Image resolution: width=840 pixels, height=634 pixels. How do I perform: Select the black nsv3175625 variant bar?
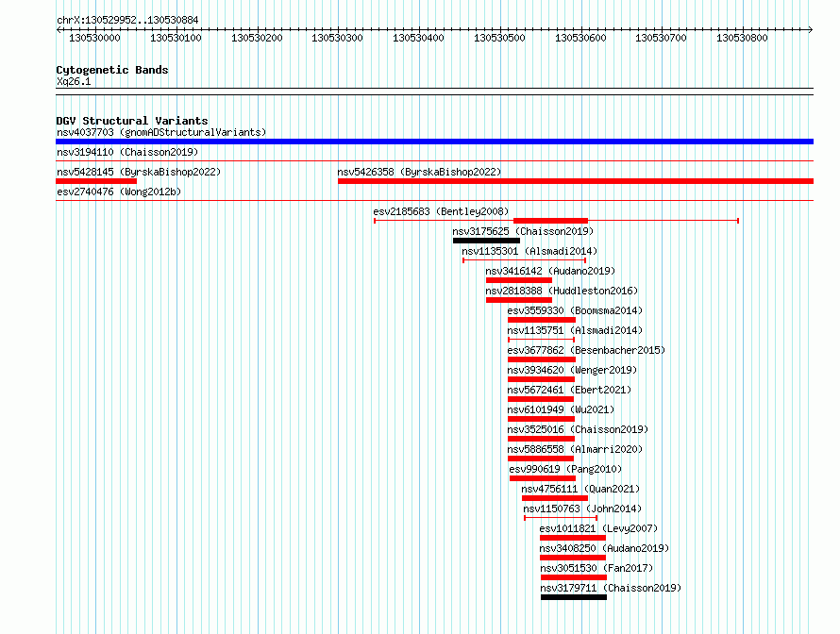pos(486,241)
